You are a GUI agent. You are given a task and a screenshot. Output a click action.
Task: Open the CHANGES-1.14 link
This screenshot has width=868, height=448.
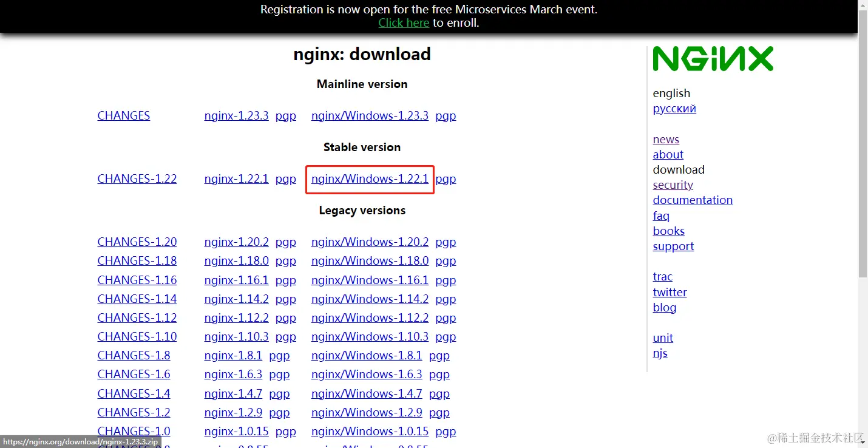coord(137,299)
